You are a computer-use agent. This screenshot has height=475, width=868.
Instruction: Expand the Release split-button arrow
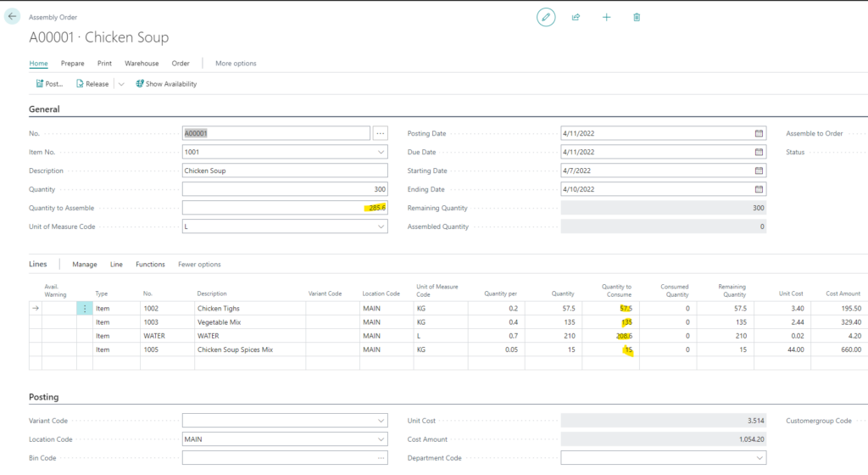point(121,84)
